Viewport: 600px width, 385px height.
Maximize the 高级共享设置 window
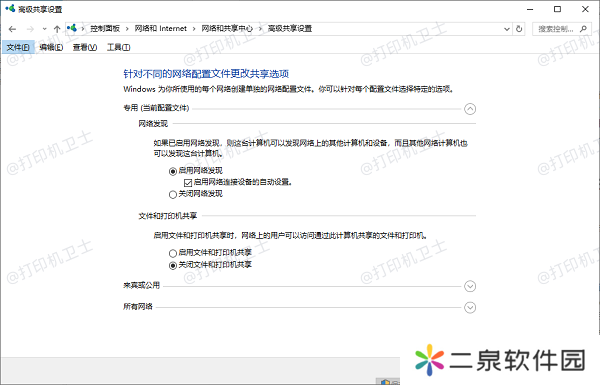pos(558,9)
